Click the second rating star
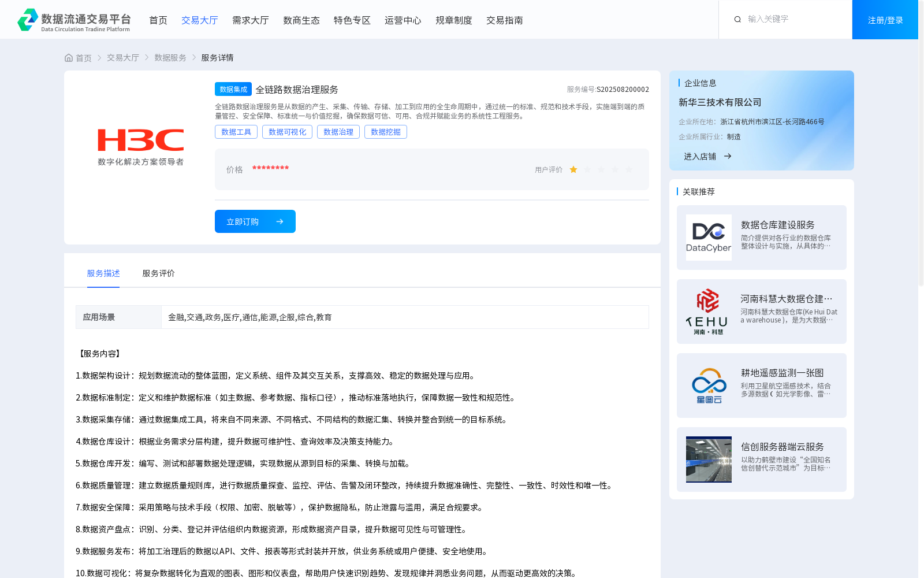 [x=587, y=170]
